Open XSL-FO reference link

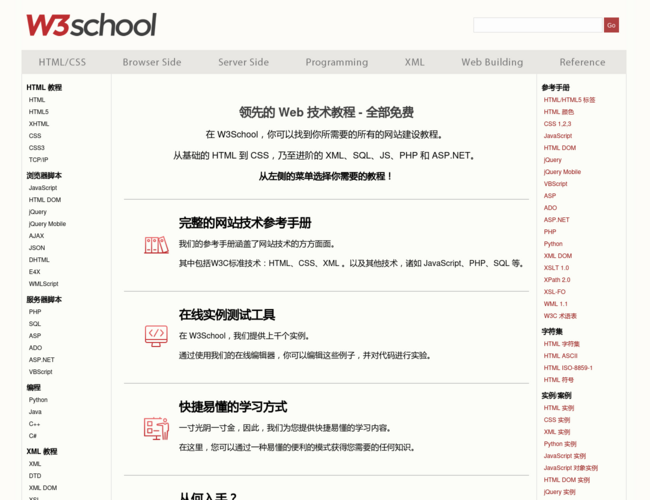coord(555,292)
